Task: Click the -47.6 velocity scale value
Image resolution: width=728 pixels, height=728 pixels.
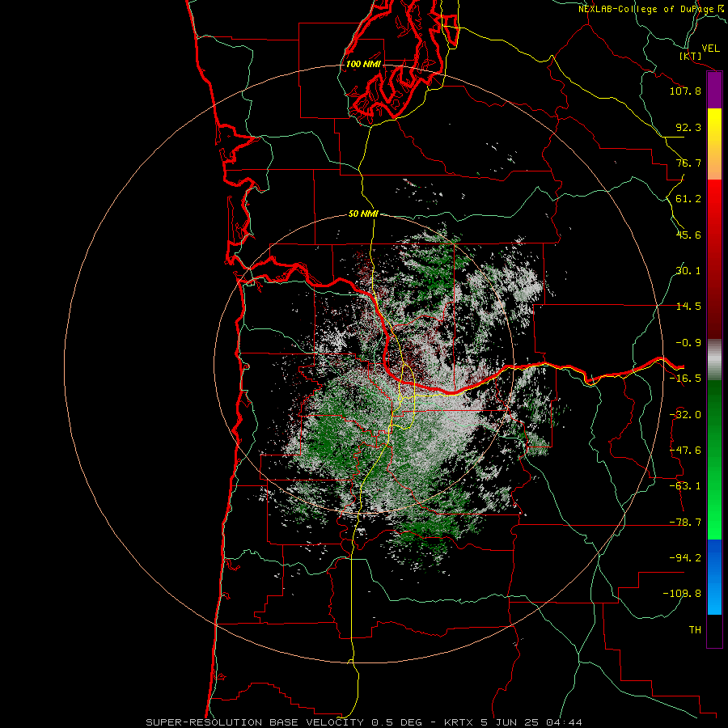Action: 685,451
